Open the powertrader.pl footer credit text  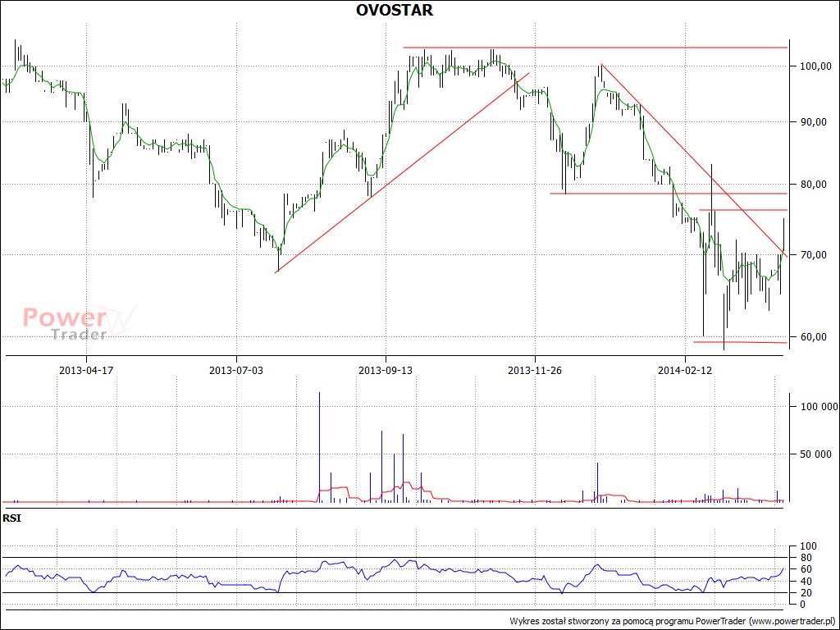pos(672,622)
